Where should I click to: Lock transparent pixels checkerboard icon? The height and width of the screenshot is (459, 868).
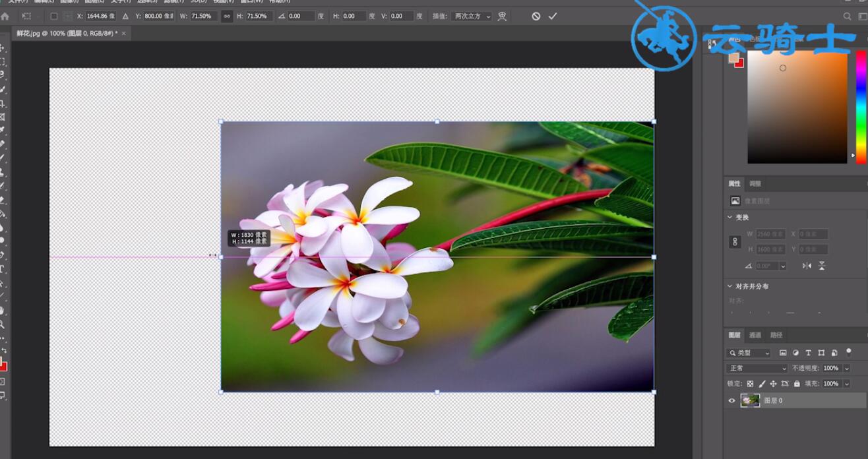pos(750,383)
